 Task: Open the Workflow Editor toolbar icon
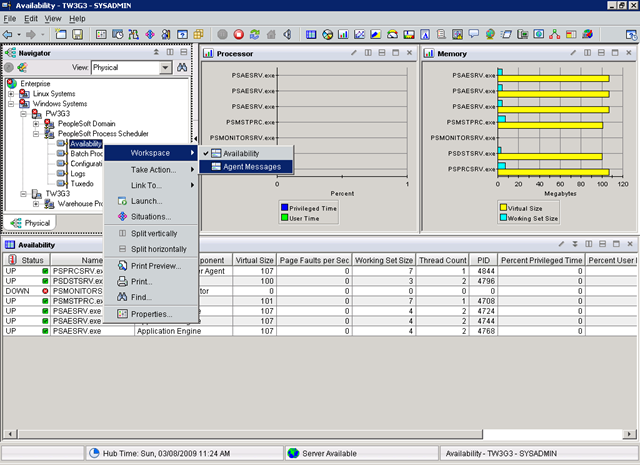(x=133, y=34)
